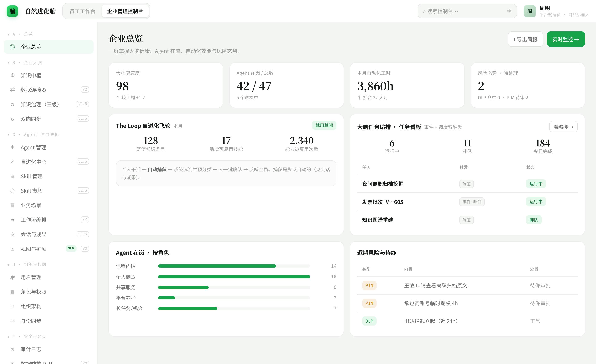Click 待你审批 for 王敏 request
Image resolution: width=596 pixels, height=364 pixels.
(540, 285)
